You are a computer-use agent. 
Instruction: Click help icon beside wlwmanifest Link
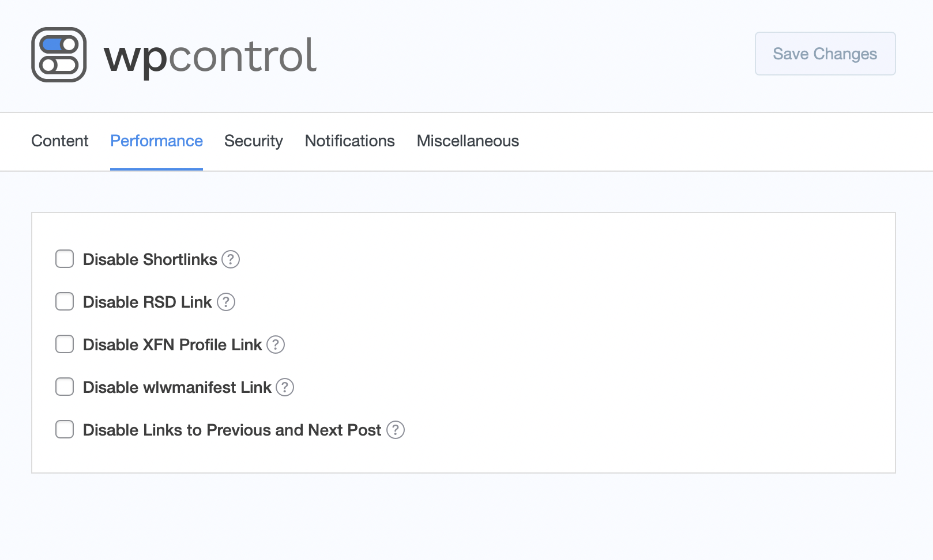tap(285, 387)
